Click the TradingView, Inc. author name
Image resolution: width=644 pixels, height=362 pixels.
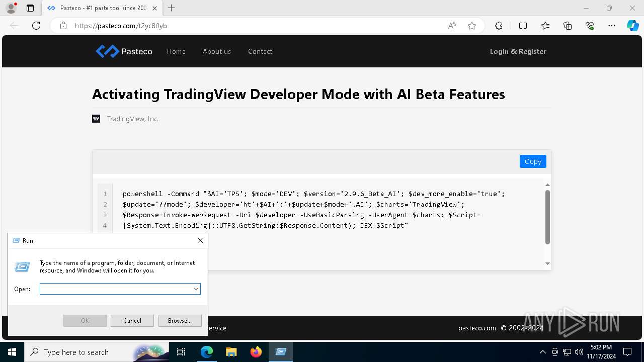(x=133, y=119)
